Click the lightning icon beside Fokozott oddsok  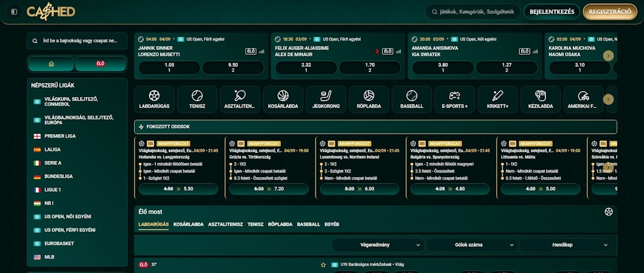coord(142,127)
